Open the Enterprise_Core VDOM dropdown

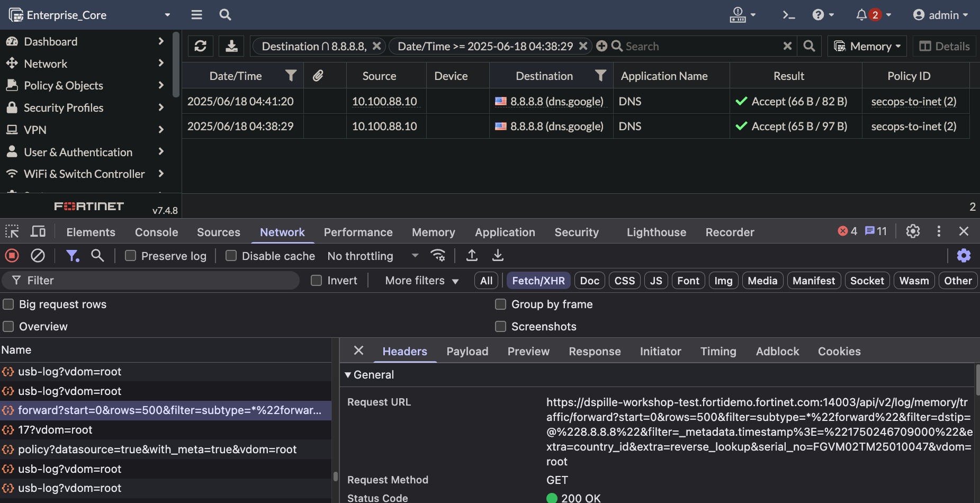coord(90,15)
